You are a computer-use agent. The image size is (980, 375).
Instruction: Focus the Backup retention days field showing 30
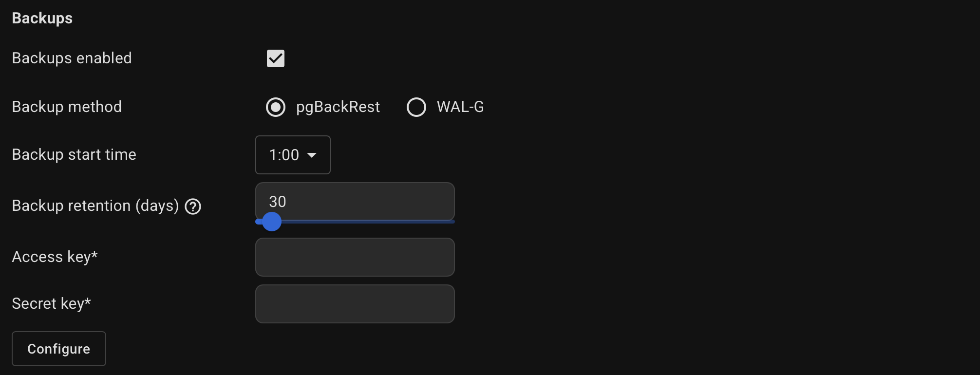point(355,201)
